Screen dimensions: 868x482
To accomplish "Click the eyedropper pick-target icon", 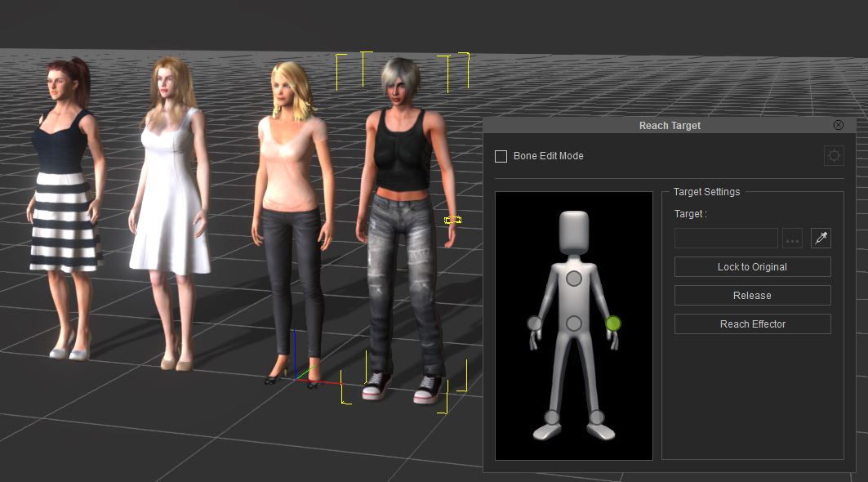I will (820, 239).
